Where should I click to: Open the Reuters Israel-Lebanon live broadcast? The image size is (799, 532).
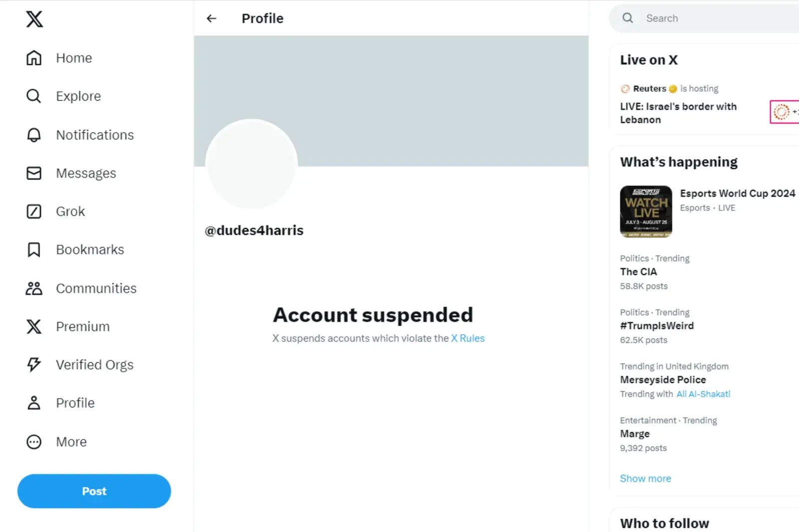pos(678,113)
